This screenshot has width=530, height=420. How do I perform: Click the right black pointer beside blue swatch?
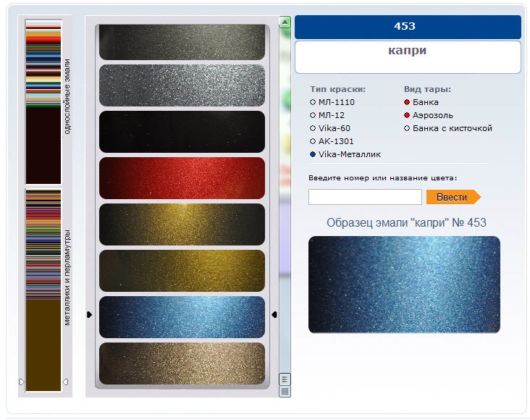coord(274,314)
